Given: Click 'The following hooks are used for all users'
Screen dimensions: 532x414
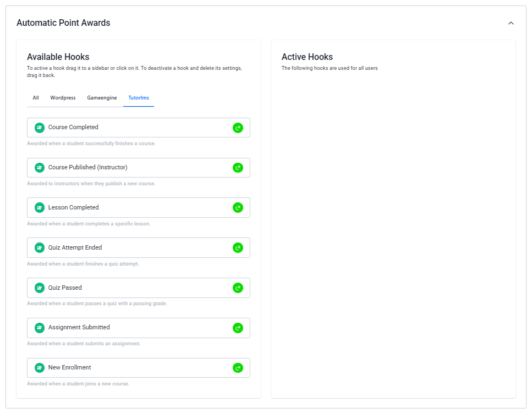Looking at the screenshot, I should (x=330, y=68).
